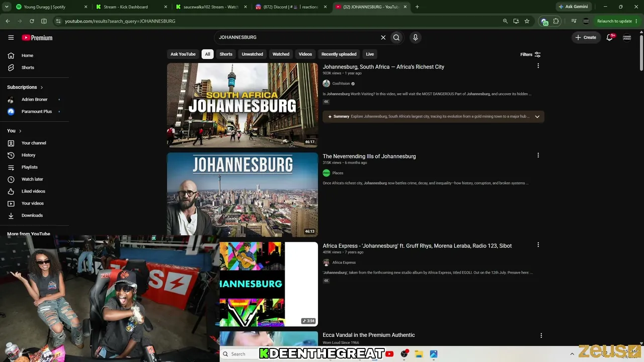
Task: Open 'Ecca Vandal in the Premium Authentic' title
Action: 369,335
